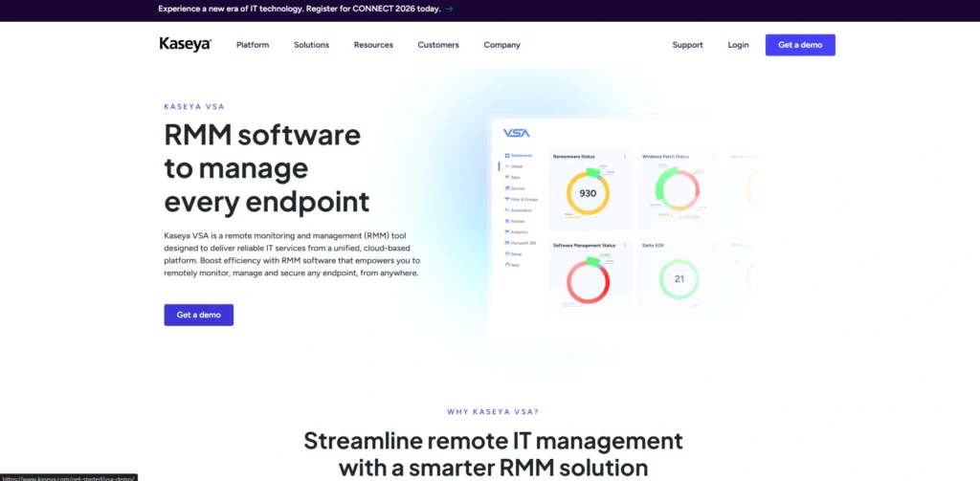The image size is (980, 481).
Task: Open the Solutions menu
Action: (311, 45)
